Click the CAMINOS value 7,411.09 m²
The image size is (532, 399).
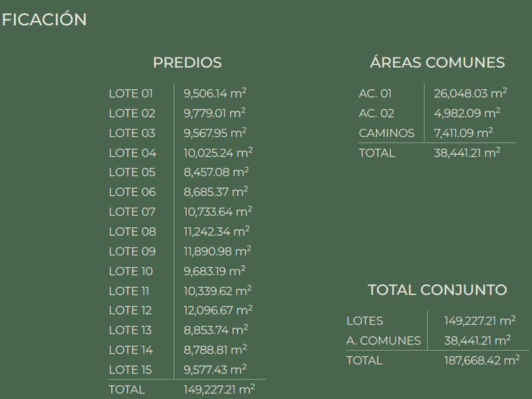[463, 133]
